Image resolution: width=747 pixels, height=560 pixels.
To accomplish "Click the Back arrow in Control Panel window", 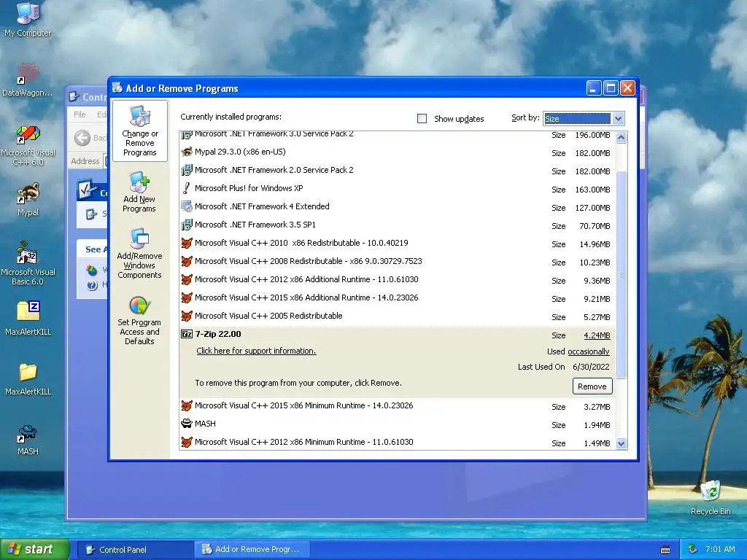I will [82, 138].
